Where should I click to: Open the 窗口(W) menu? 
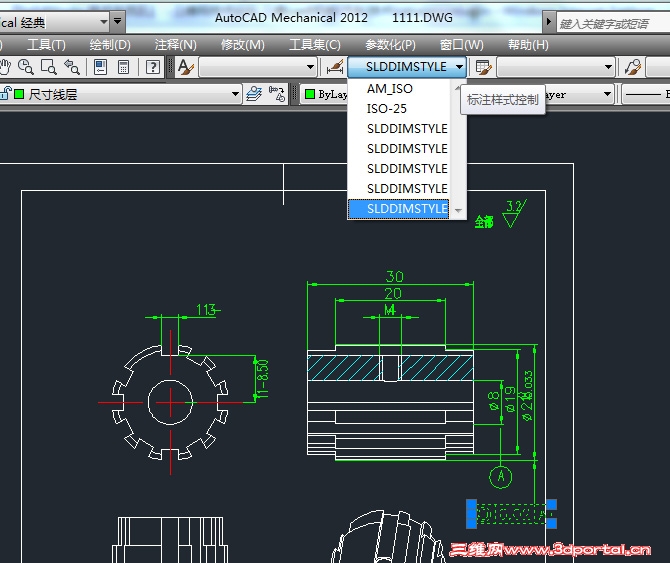coord(461,44)
